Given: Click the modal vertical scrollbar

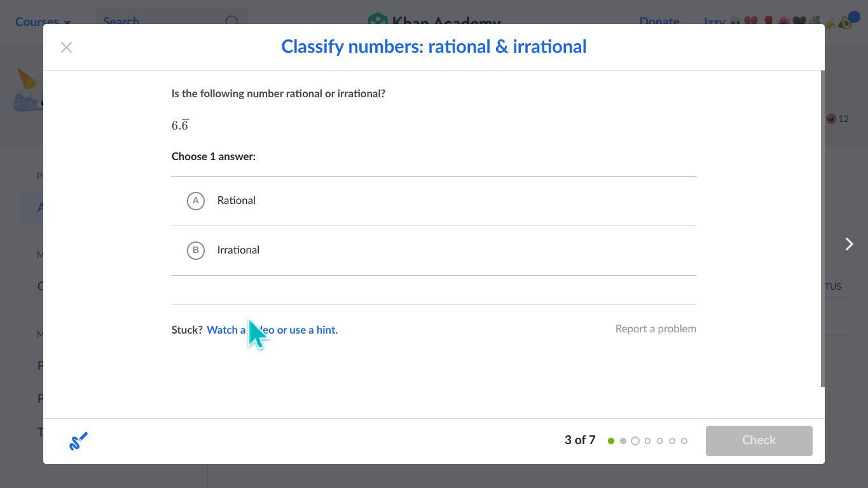Looking at the screenshot, I should point(823,229).
